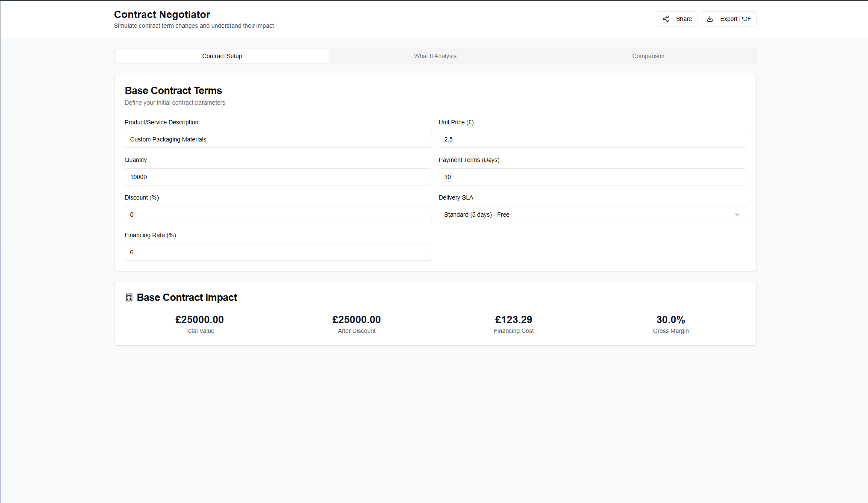Switch to the What If Analysis tab

pyautogui.click(x=435, y=56)
